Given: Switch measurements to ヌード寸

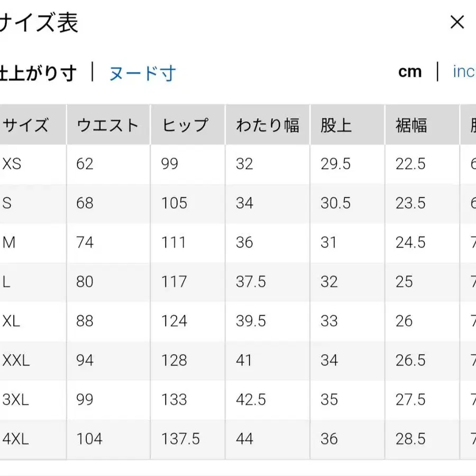Looking at the screenshot, I should pos(143,72).
